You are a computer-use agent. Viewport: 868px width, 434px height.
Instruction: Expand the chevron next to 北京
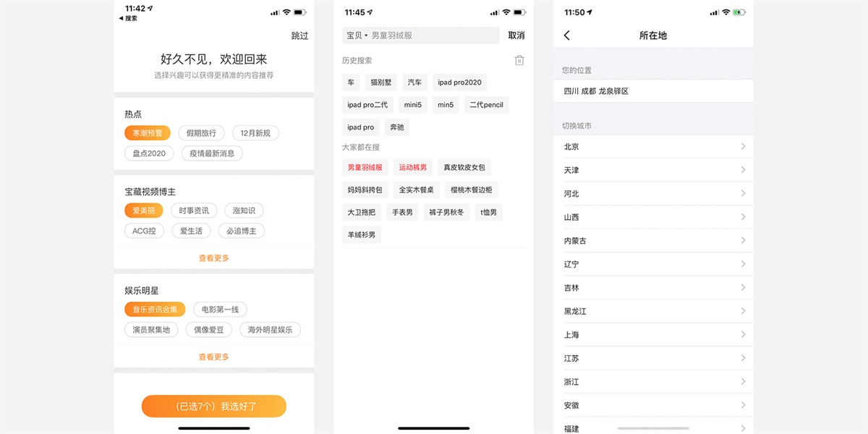pos(744,146)
